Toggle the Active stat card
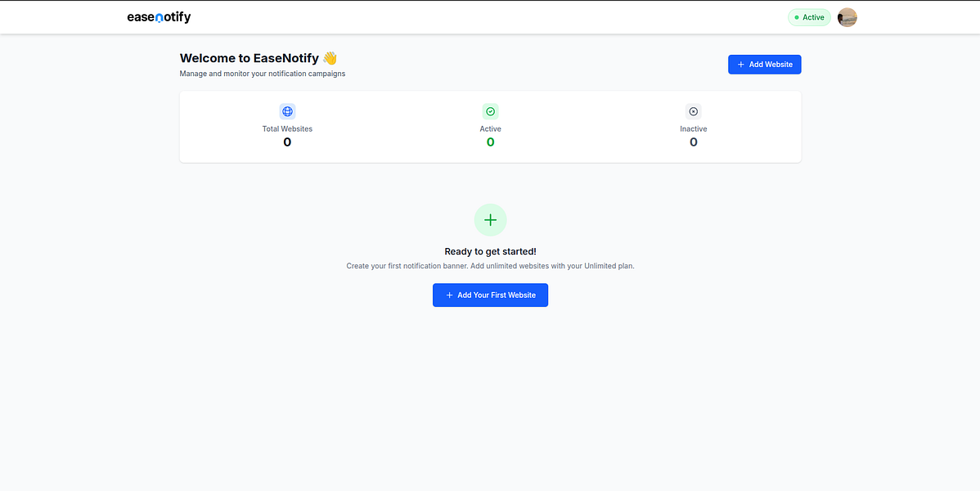 (x=490, y=127)
